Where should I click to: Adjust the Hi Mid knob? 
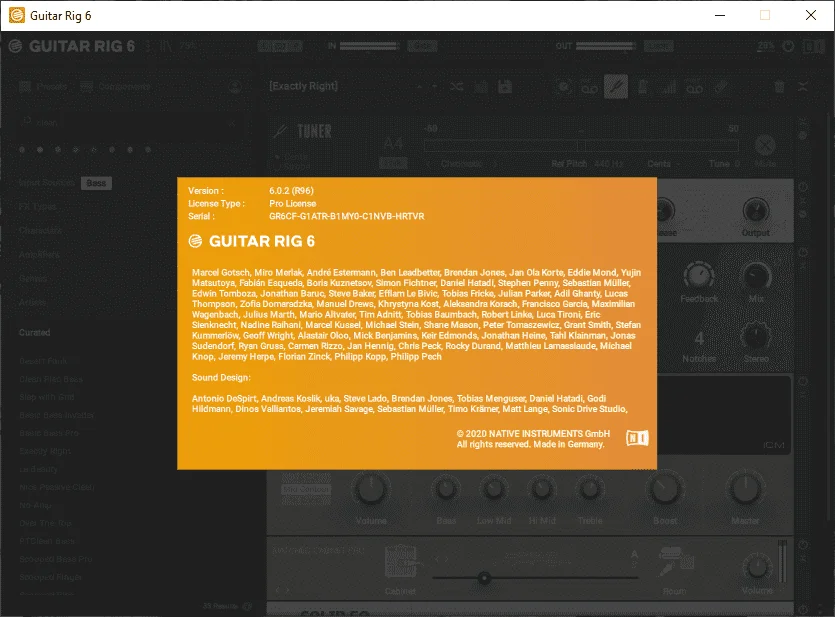pyautogui.click(x=542, y=489)
